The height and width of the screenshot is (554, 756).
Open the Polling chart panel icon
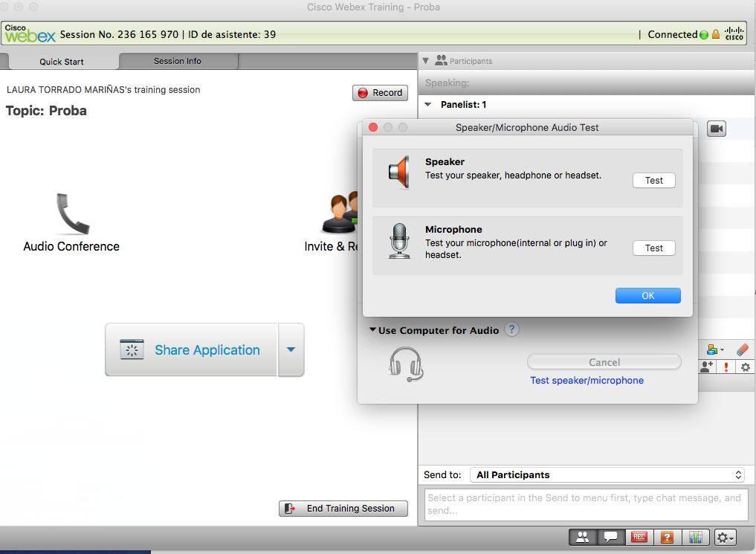pyautogui.click(x=696, y=537)
